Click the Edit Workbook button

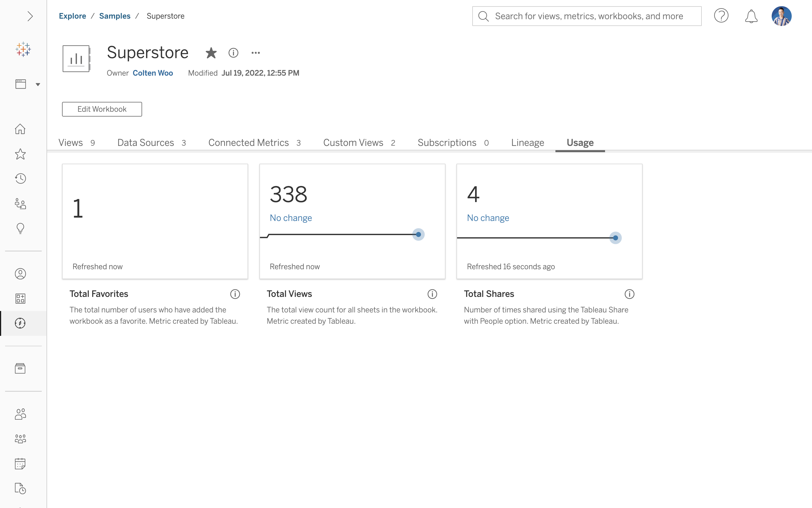tap(102, 109)
